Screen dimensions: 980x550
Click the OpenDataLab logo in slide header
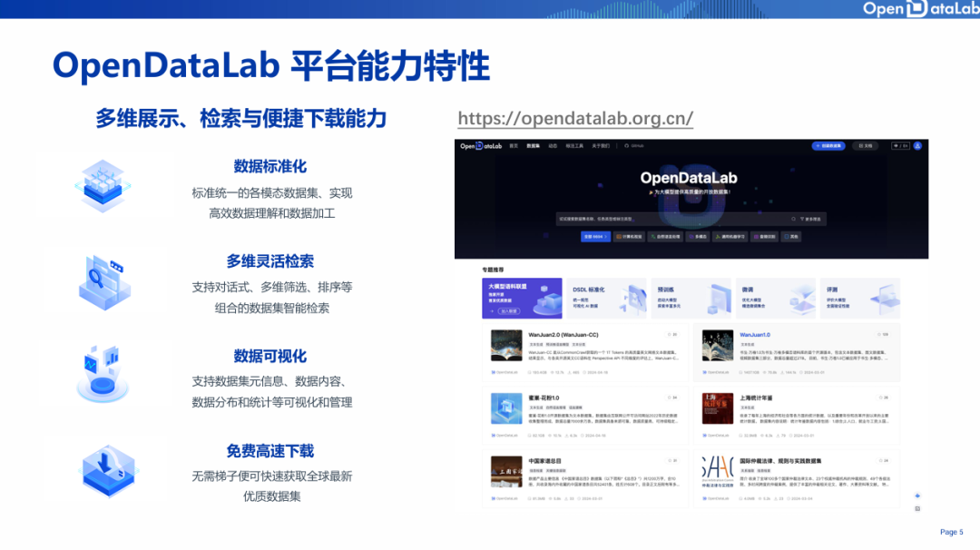(921, 8)
